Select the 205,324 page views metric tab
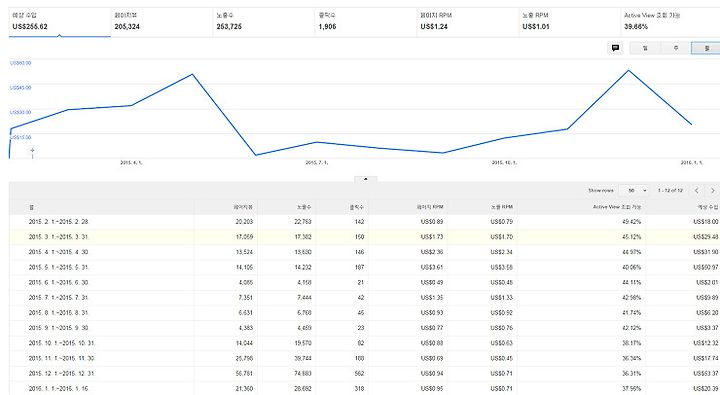Image resolution: width=720 pixels, height=395 pixels. (162, 22)
